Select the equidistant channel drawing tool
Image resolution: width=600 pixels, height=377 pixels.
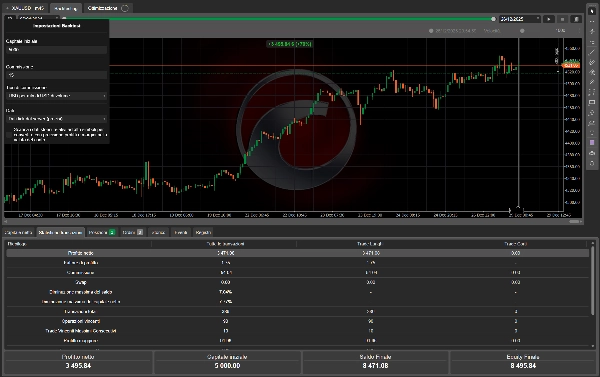coord(592,62)
